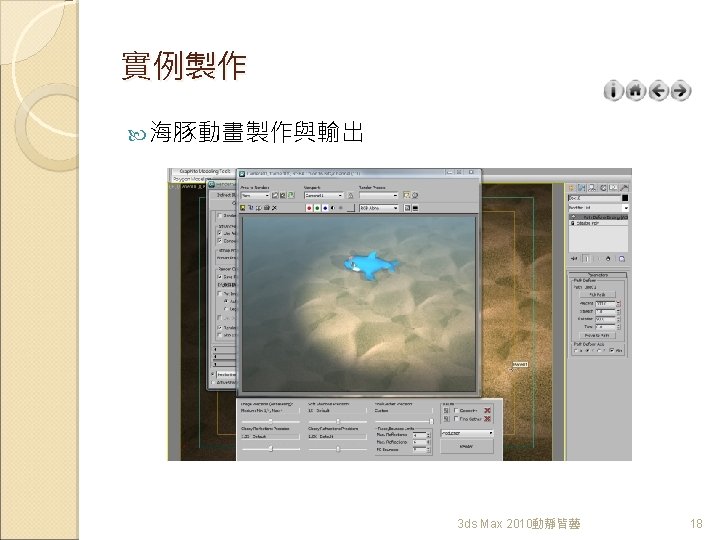Click the Pick Path button
The width and height of the screenshot is (720, 540).
pos(597,294)
